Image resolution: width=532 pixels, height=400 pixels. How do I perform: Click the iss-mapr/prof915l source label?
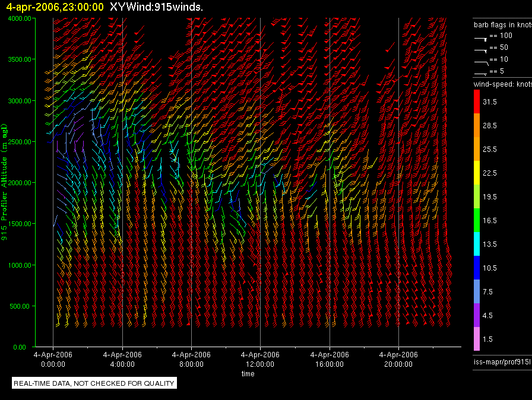(x=502, y=360)
